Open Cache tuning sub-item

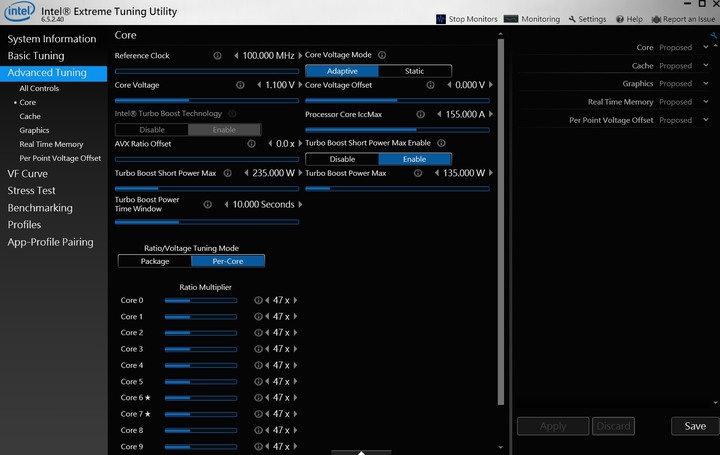(30, 116)
